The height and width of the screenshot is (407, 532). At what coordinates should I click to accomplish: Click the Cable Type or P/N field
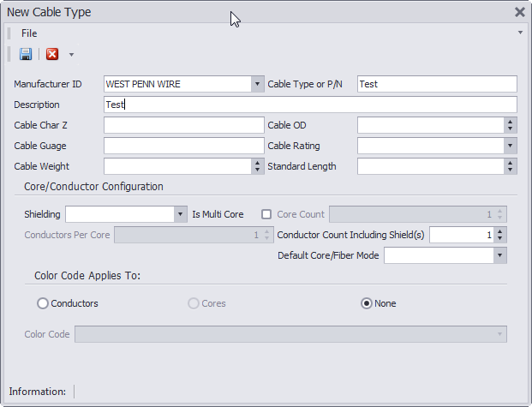click(x=437, y=84)
